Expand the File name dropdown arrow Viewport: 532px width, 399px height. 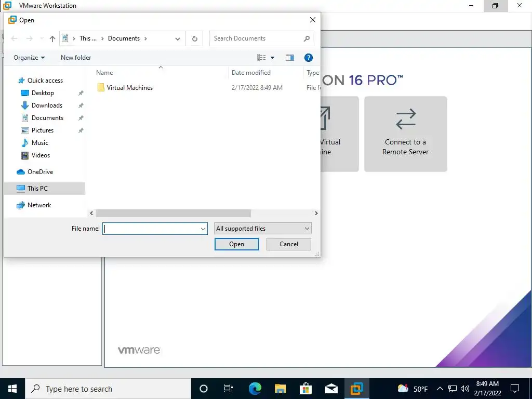point(203,229)
